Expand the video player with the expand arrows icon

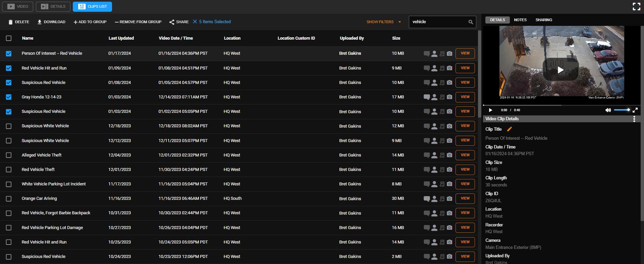coord(635,110)
